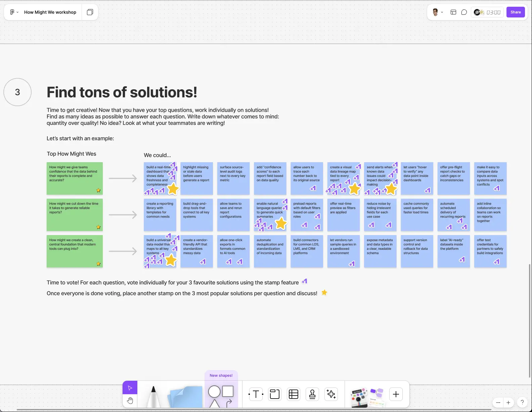Open the comments bubble
Viewport: 532px width, 412px height.
pyautogui.click(x=464, y=12)
